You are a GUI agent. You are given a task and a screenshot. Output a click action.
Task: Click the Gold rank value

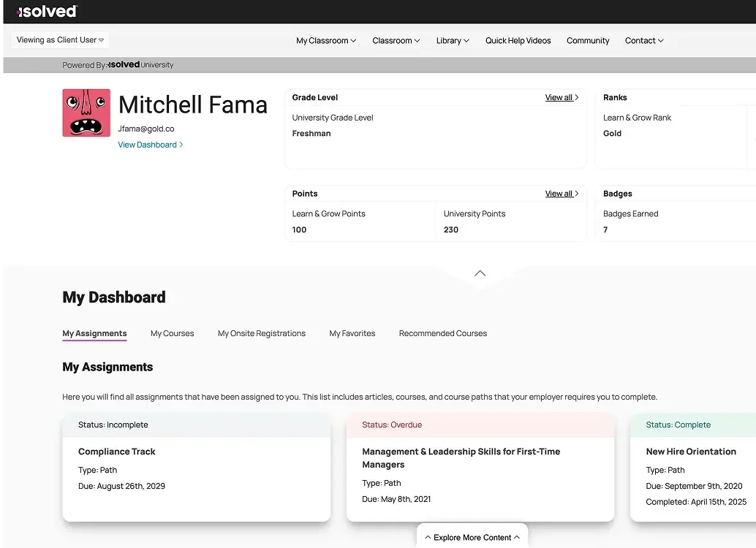tap(612, 134)
